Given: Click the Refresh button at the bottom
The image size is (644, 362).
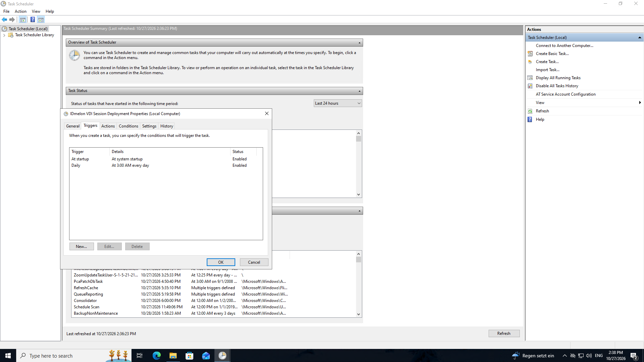Looking at the screenshot, I should pos(504,333).
